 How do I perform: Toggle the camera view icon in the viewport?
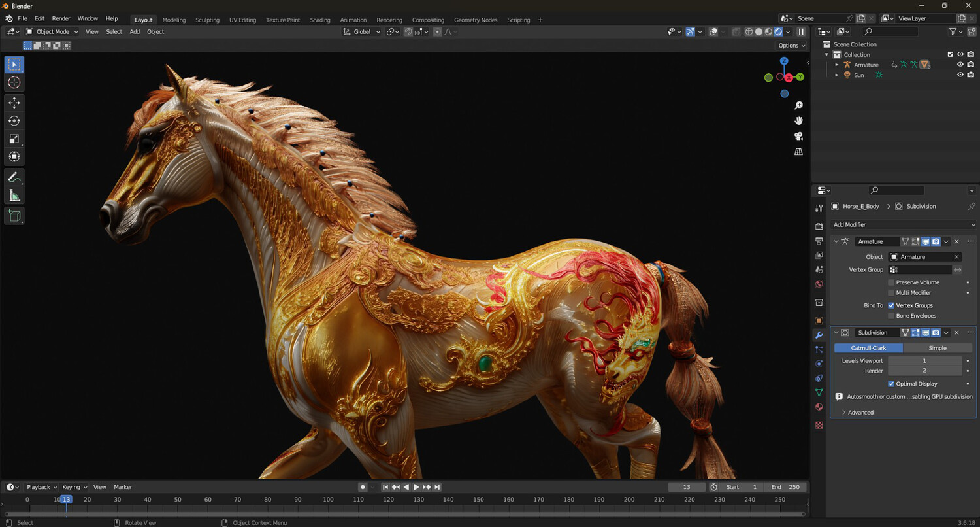[798, 136]
